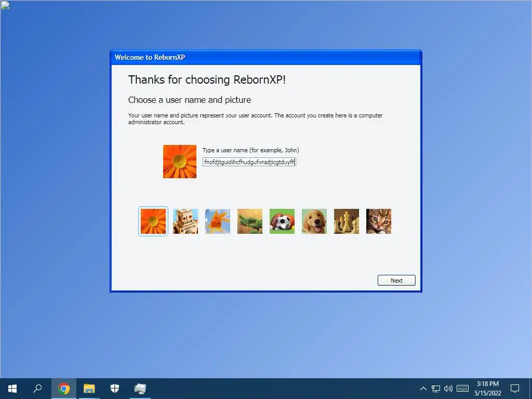Click the Next button
Image resolution: width=532 pixels, height=399 pixels.
396,280
